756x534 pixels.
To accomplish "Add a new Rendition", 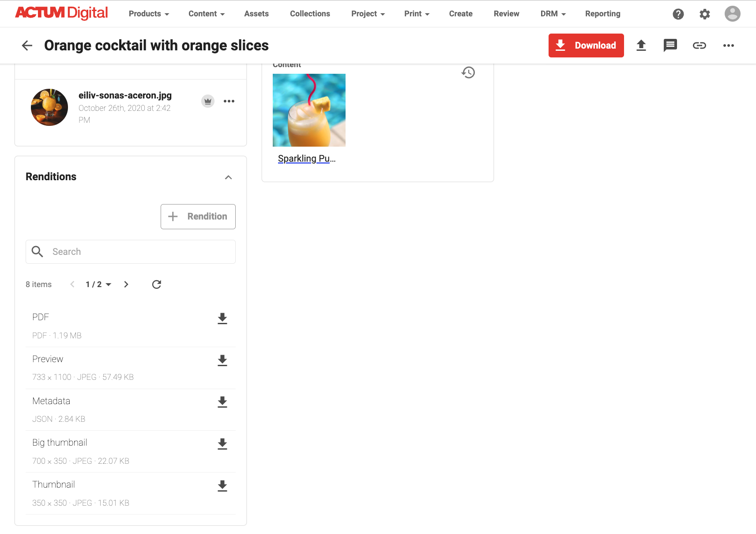I will click(198, 216).
